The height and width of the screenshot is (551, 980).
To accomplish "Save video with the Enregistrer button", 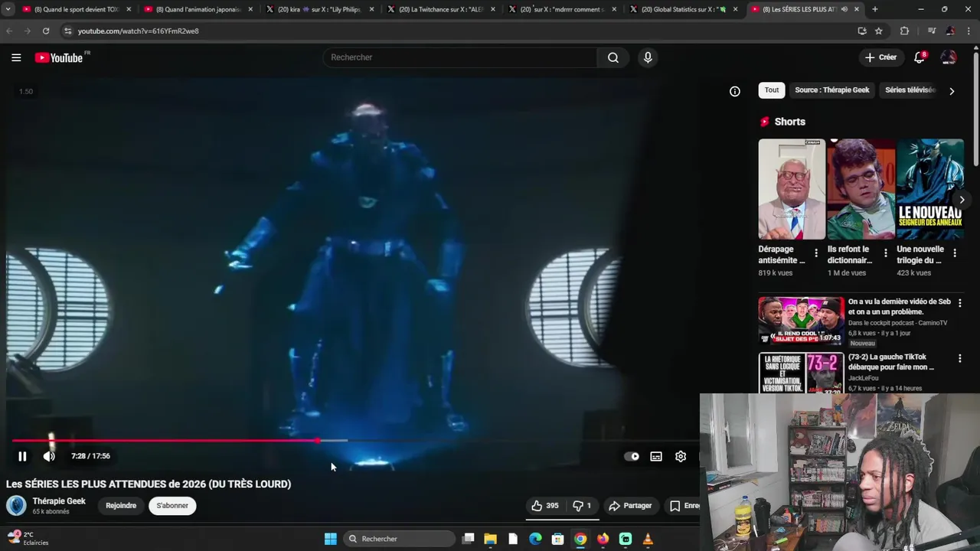I will [684, 506].
